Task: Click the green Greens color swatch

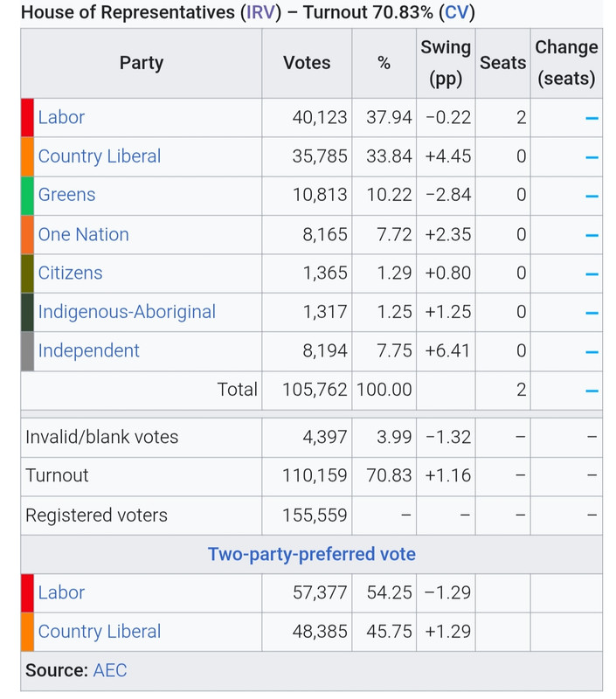Action: 27,196
